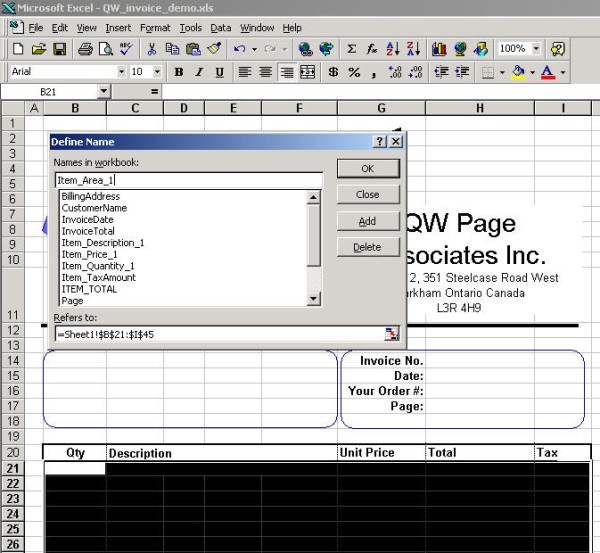Screen dimensions: 600x553
Task: Click the Format Painter brush icon
Action: tap(213, 48)
